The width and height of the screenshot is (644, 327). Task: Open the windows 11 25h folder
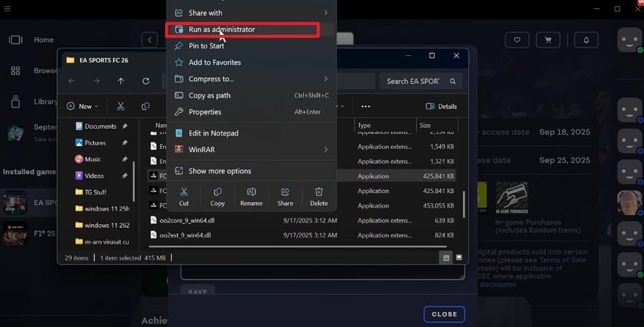[102, 208]
